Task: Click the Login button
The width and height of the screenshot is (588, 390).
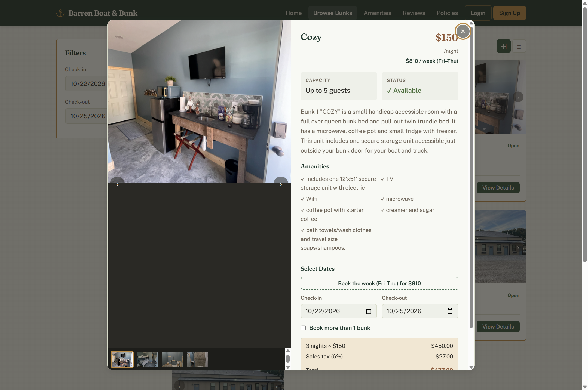Action: [x=478, y=13]
